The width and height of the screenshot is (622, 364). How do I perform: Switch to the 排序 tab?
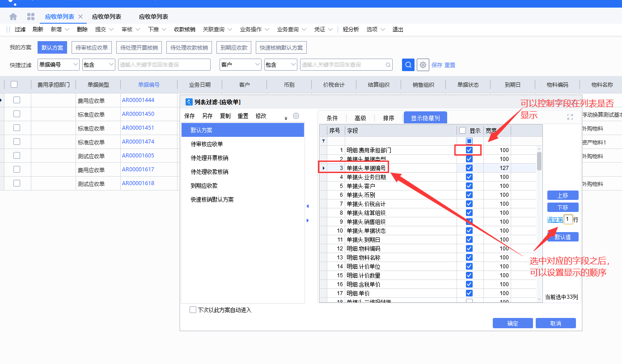click(389, 118)
